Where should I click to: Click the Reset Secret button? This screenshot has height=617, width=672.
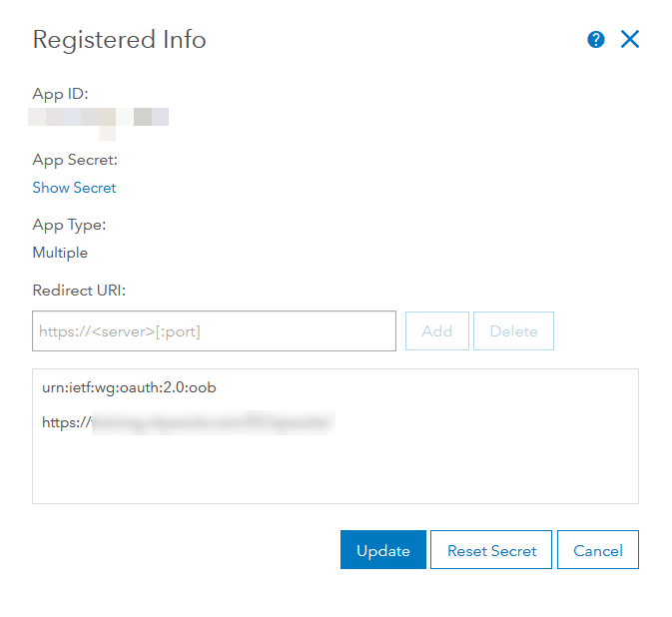click(491, 550)
